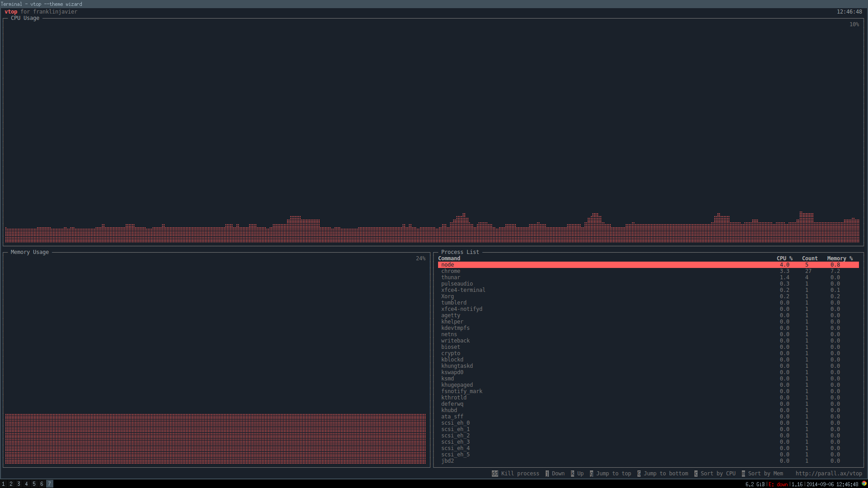Switch to workspace 1
868x488 pixels.
4,484
